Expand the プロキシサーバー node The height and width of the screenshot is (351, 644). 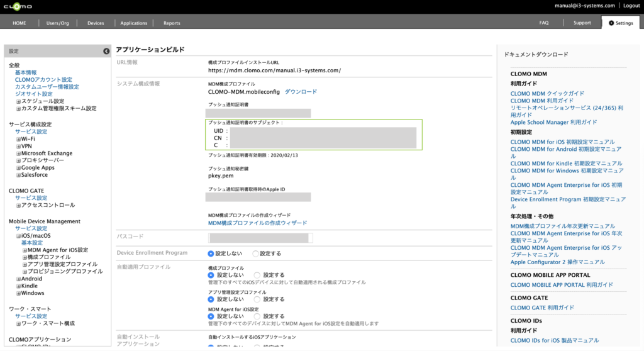coord(18,160)
